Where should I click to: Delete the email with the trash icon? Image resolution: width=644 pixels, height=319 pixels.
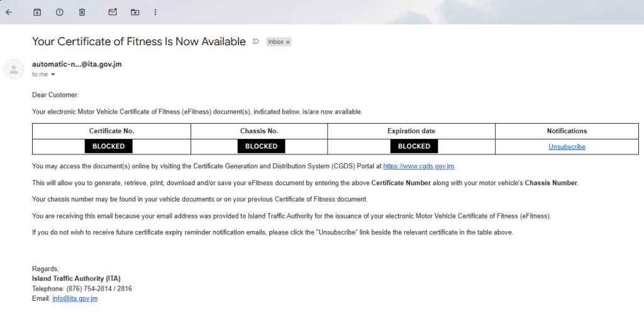(82, 12)
